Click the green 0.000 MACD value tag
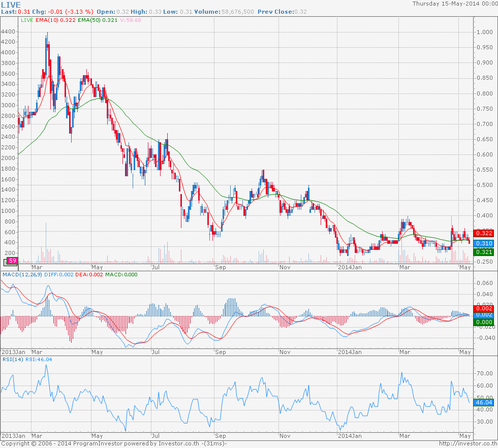Screen dimensions: 498x448 coord(483,322)
